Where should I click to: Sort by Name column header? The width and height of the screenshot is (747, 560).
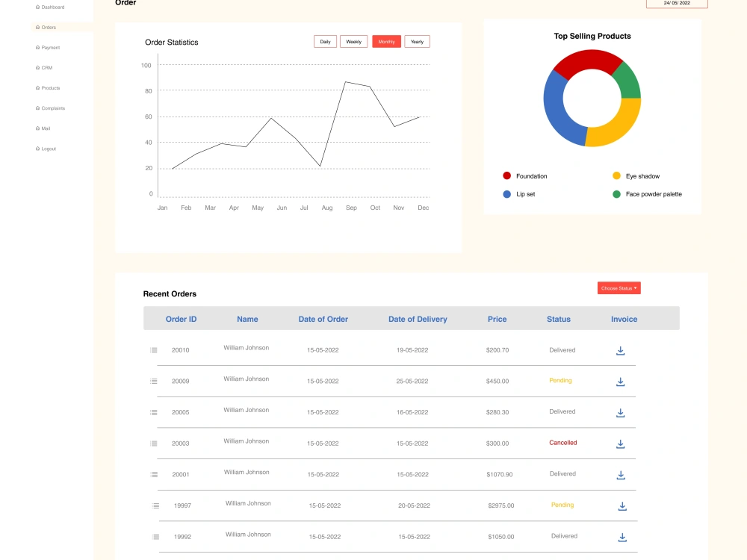247,319
